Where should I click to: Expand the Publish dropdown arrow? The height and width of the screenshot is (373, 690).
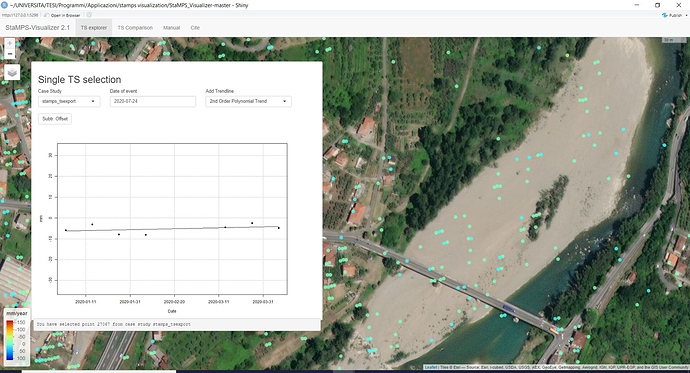pyautogui.click(x=686, y=15)
